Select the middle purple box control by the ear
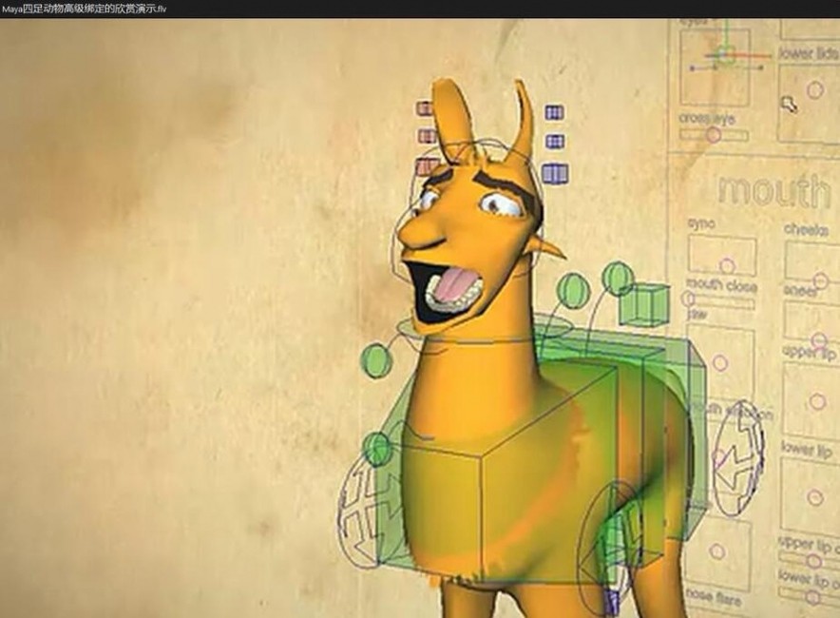This screenshot has width=840, height=618. point(555,142)
